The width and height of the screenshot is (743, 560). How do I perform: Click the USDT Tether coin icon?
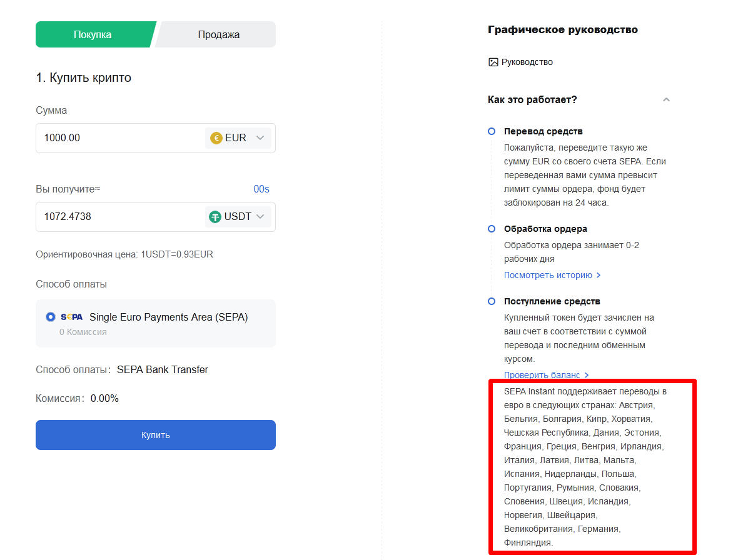tap(215, 217)
